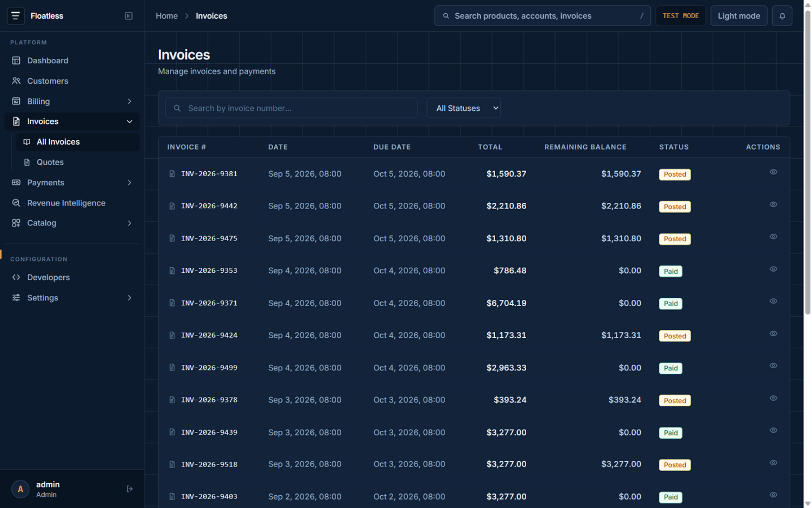View invoice INV-2026-9378 via eye icon
The height and width of the screenshot is (508, 812).
(773, 398)
